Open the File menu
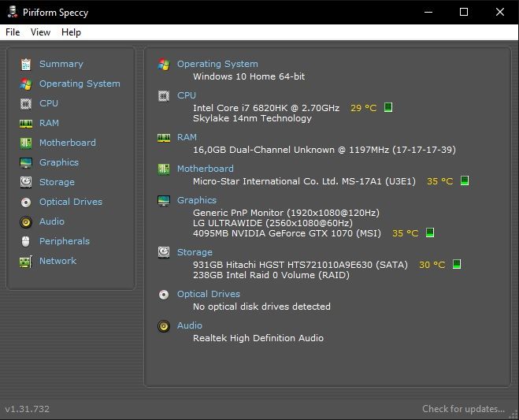The width and height of the screenshot is (519, 420). coord(13,32)
